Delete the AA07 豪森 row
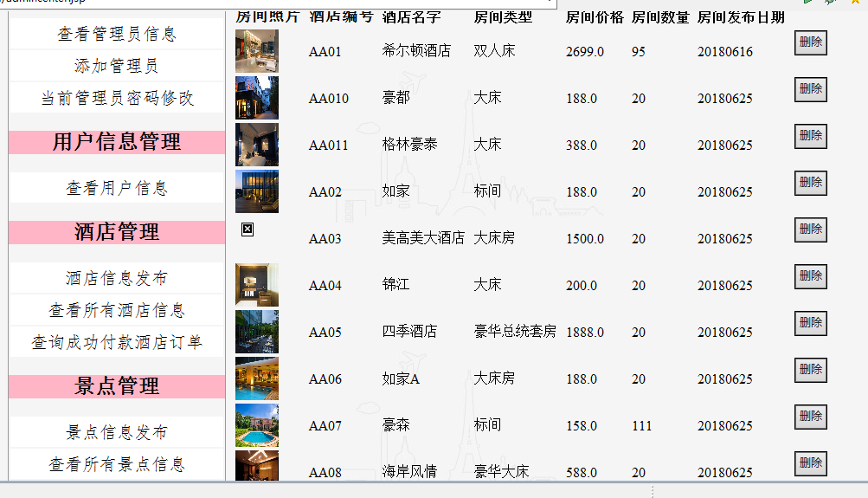 (811, 417)
